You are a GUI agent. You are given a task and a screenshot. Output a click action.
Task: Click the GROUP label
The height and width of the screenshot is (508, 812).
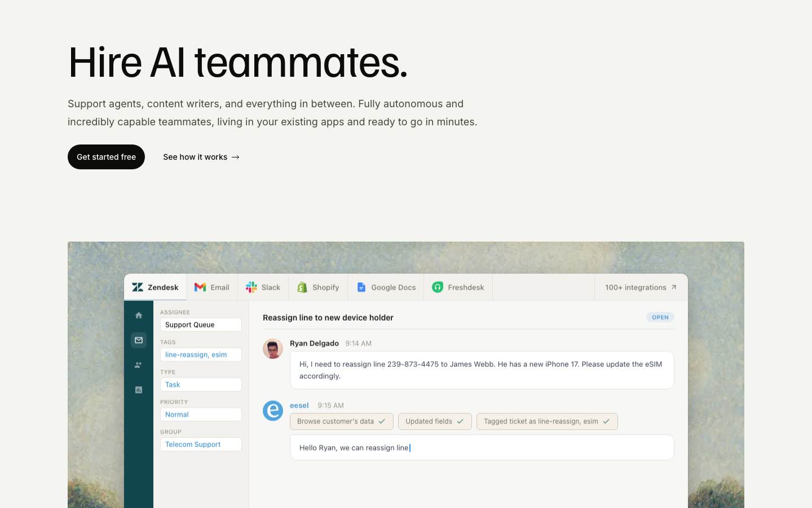pos(170,432)
